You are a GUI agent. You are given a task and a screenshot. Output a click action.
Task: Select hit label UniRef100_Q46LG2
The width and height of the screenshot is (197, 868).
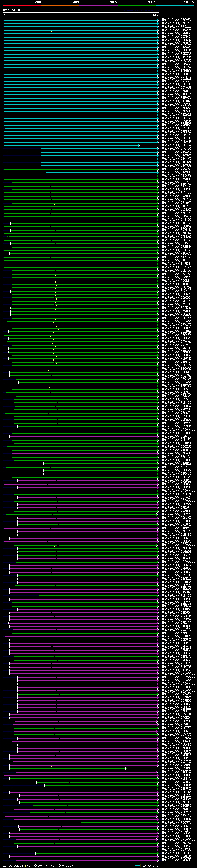click(x=176, y=362)
